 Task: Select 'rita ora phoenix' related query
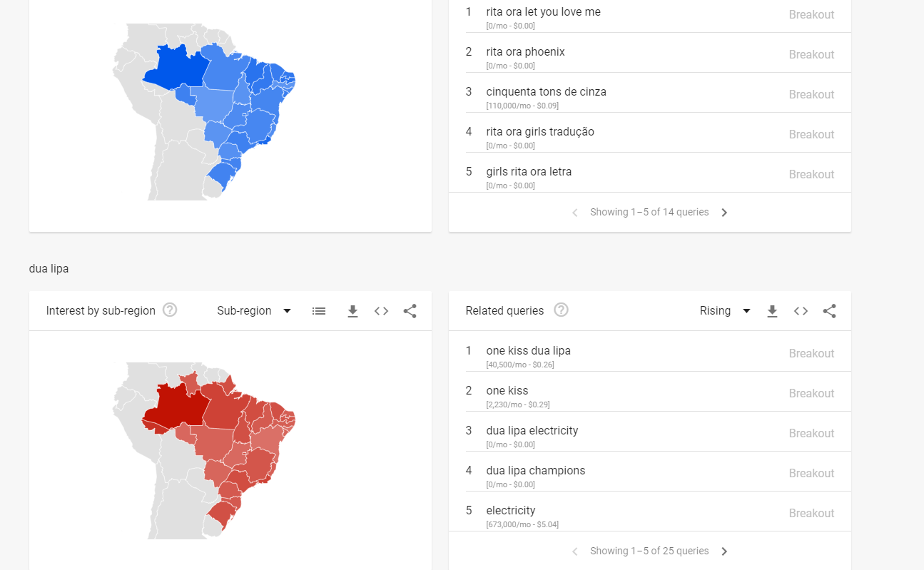coord(525,52)
